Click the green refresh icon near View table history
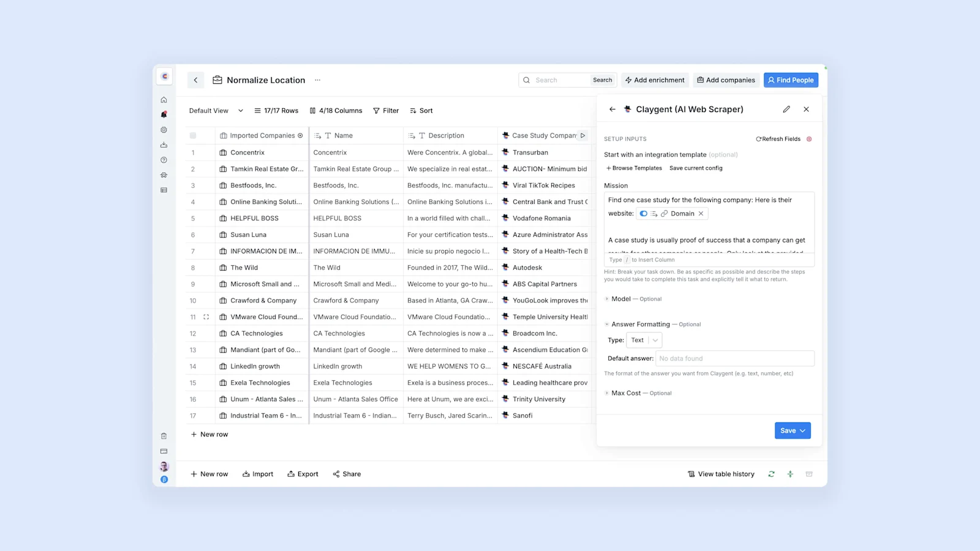This screenshot has height=551, width=980. coord(771,473)
